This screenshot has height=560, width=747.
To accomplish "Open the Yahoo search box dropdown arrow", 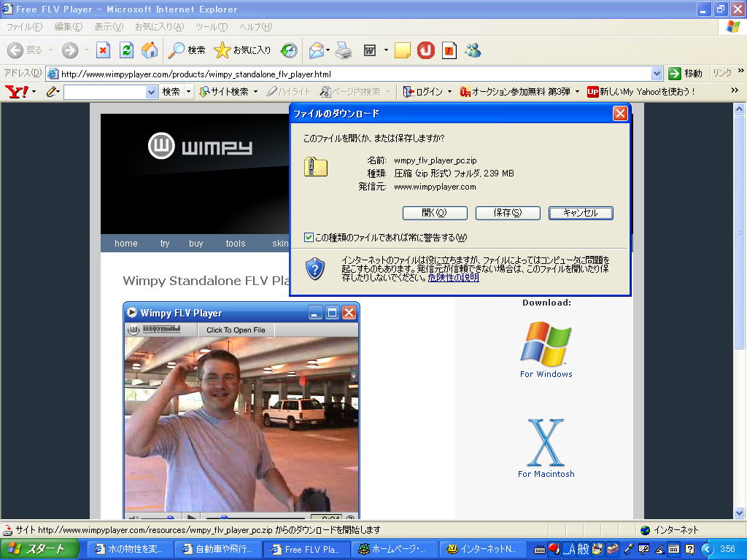I will pyautogui.click(x=151, y=91).
